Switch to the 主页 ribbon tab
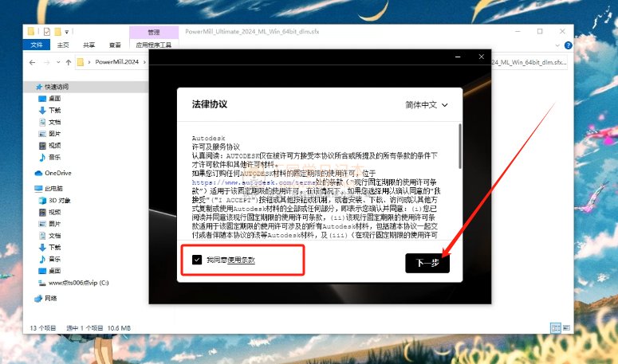Image resolution: width=618 pixels, height=364 pixels. coord(63,45)
